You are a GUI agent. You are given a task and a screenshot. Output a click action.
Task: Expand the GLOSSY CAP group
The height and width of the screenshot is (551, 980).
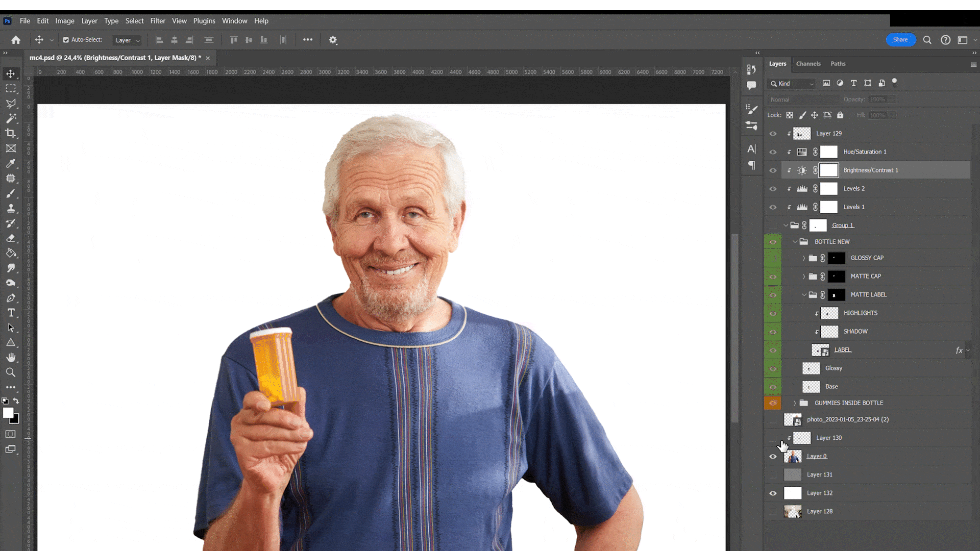click(803, 258)
